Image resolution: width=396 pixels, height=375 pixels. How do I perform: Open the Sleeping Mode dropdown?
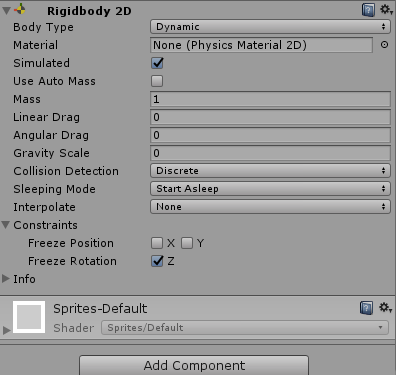[x=270, y=189]
